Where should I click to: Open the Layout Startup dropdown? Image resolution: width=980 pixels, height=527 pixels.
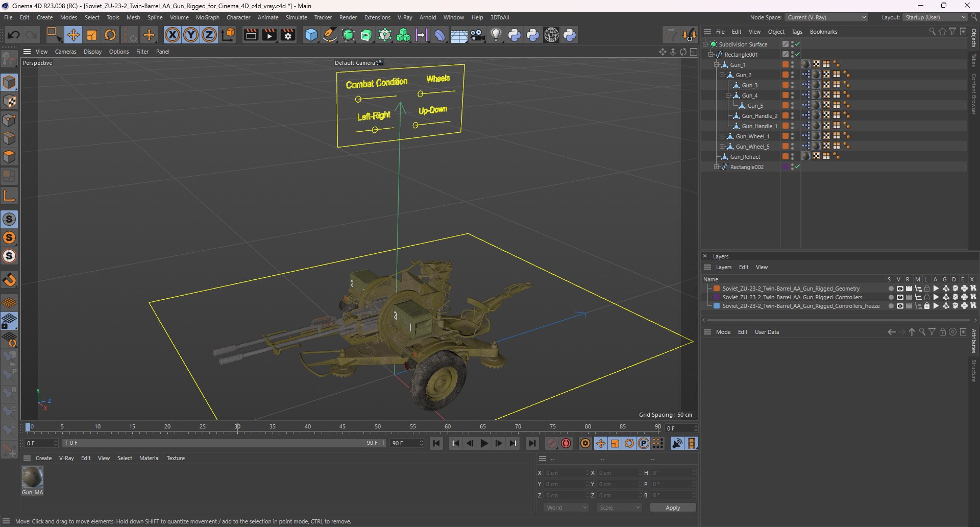[x=936, y=17]
